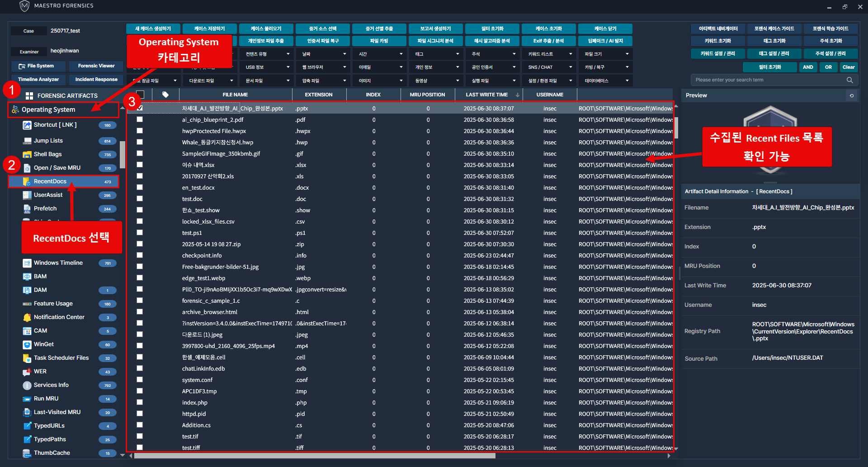Open Windows Timeline artifact icon
Image resolution: width=868 pixels, height=467 pixels.
coord(27,263)
